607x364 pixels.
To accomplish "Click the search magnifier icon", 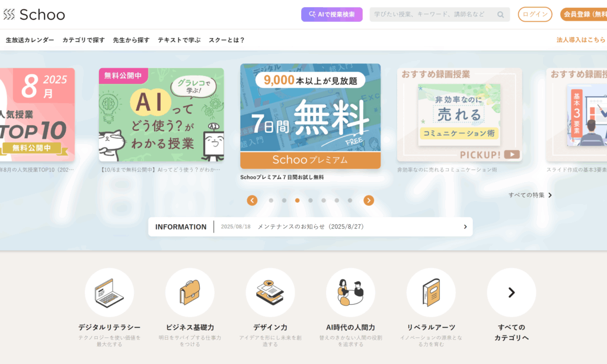I will click(501, 15).
